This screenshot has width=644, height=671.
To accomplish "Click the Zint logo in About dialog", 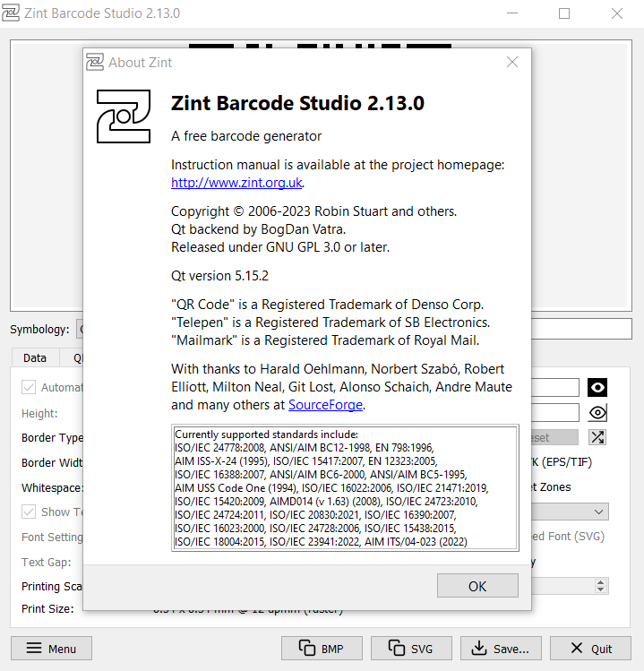I will pos(124,116).
